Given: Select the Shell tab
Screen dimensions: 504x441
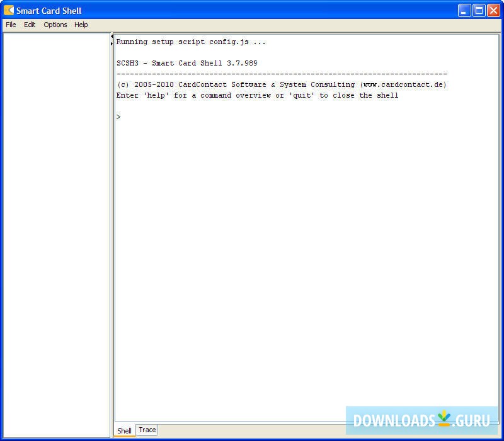Looking at the screenshot, I should [124, 430].
